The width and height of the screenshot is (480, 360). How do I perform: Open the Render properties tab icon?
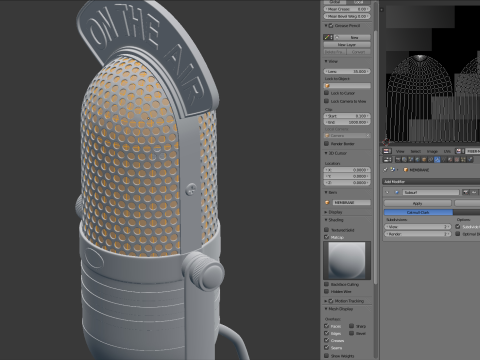(398, 159)
